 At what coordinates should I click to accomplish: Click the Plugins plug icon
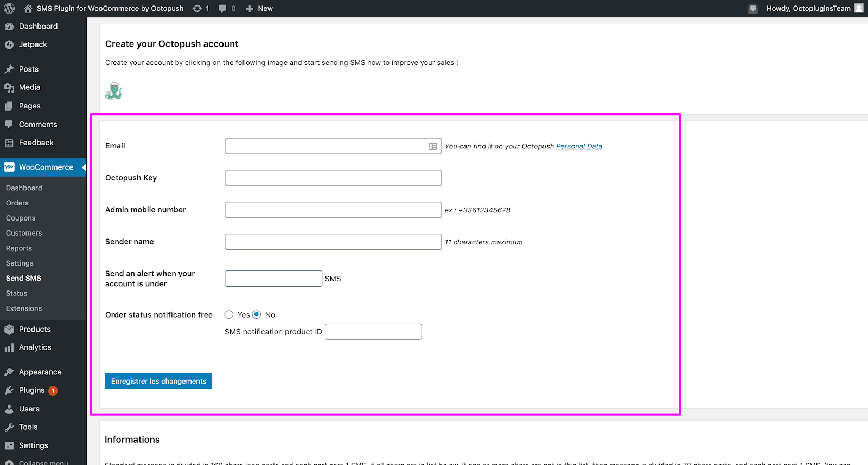click(x=9, y=390)
